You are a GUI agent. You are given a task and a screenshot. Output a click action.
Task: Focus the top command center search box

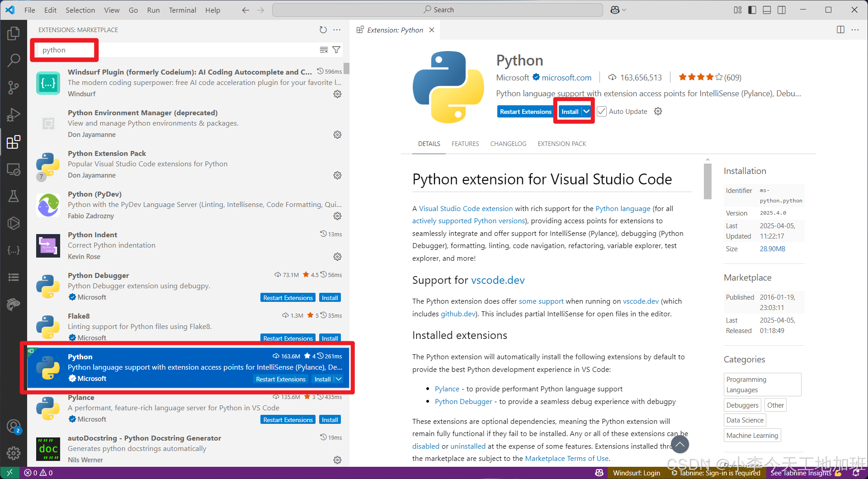pos(438,10)
